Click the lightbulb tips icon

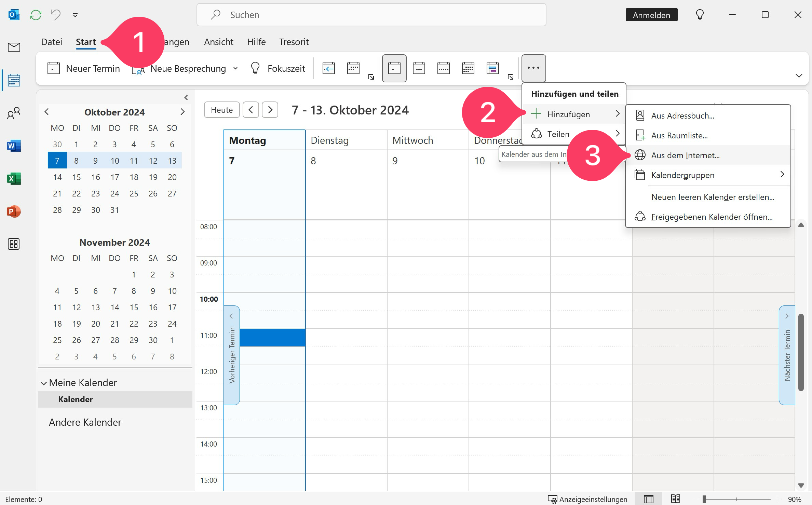(700, 15)
